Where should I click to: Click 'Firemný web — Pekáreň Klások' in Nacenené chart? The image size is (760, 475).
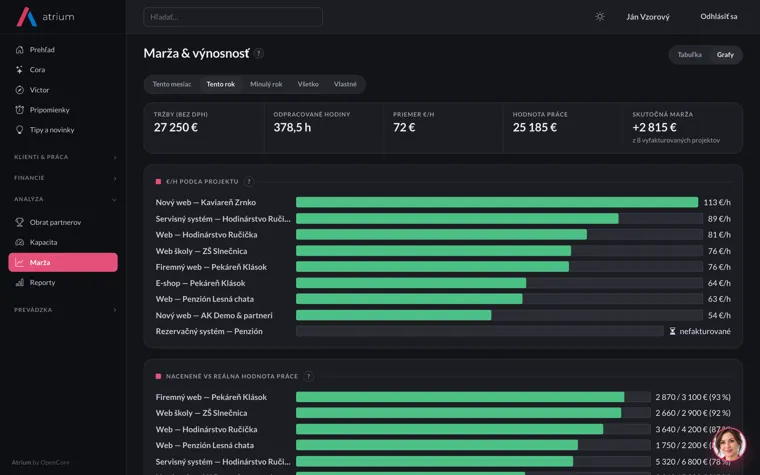(211, 397)
